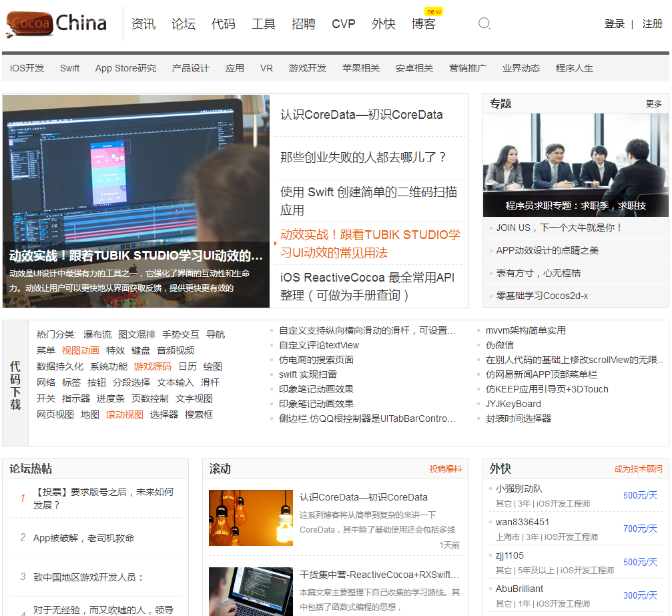The image size is (672, 616).
Task: Select the 代码 top menu item
Action: pyautogui.click(x=224, y=24)
